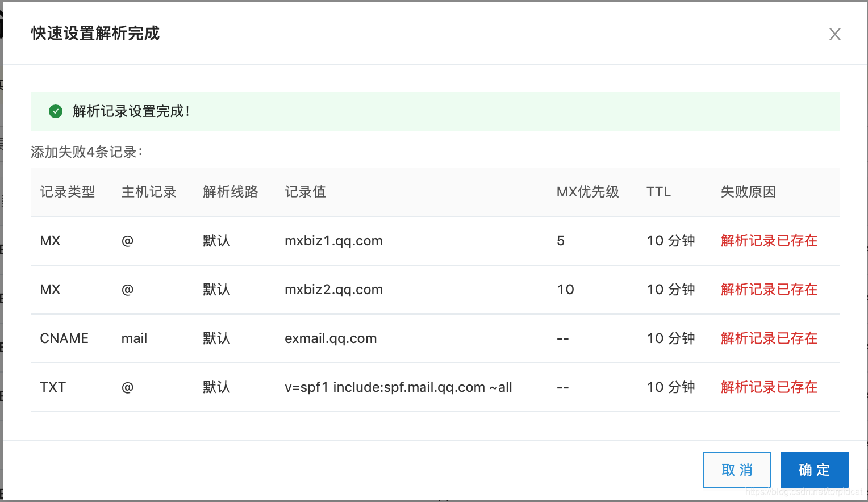Cancel using the 取消 button
The width and height of the screenshot is (868, 502).
[x=737, y=470]
